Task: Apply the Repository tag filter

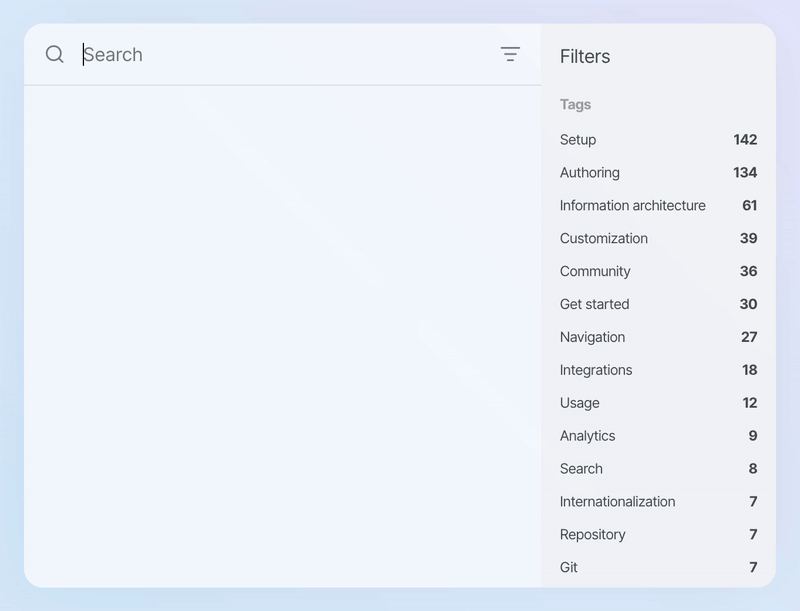Action: (x=593, y=536)
